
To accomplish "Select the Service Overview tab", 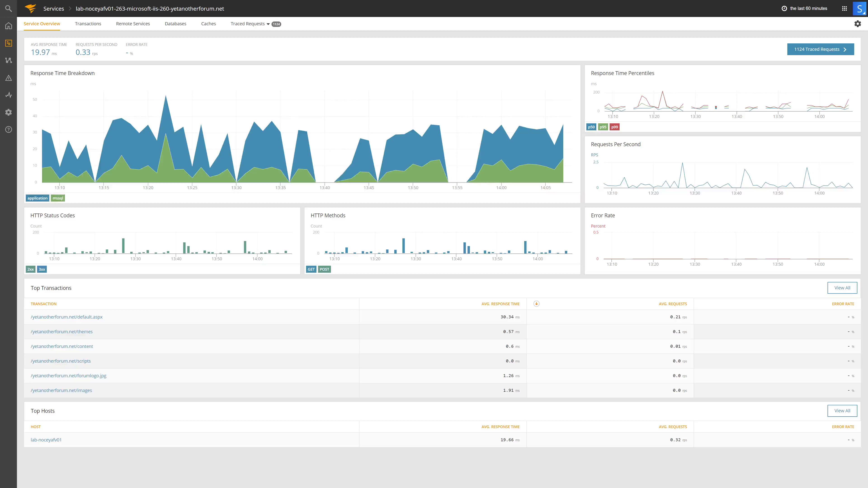I will pos(42,23).
